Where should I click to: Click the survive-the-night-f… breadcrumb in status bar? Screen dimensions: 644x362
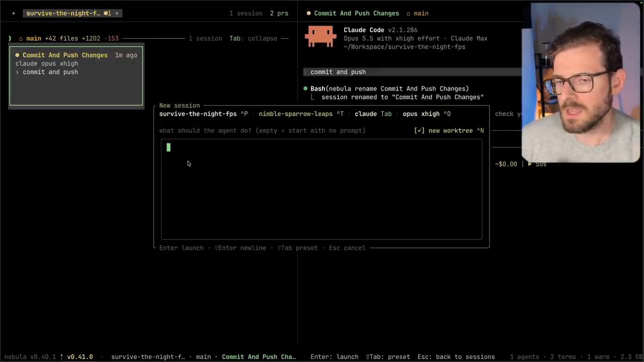point(148,357)
